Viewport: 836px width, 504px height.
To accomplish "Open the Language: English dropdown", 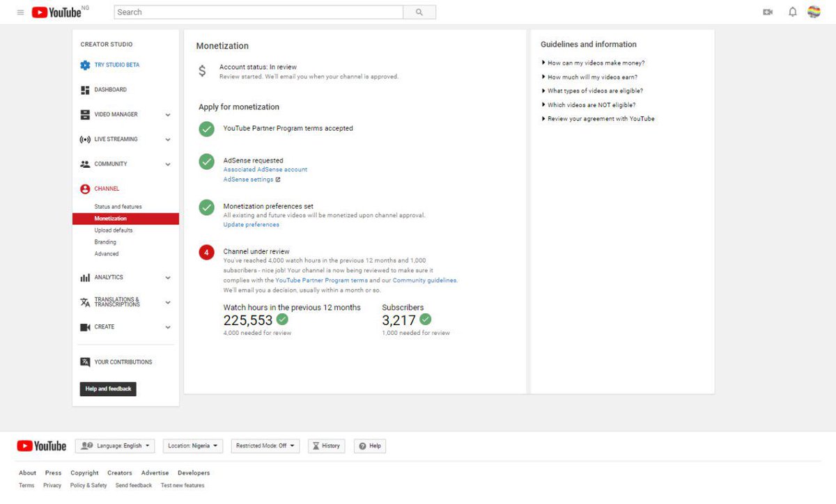I will point(115,446).
